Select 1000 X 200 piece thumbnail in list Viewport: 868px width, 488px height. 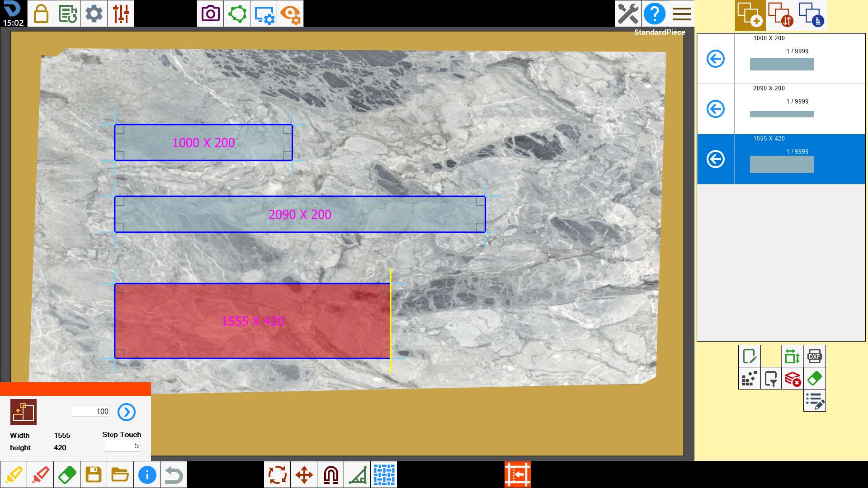coord(782,64)
